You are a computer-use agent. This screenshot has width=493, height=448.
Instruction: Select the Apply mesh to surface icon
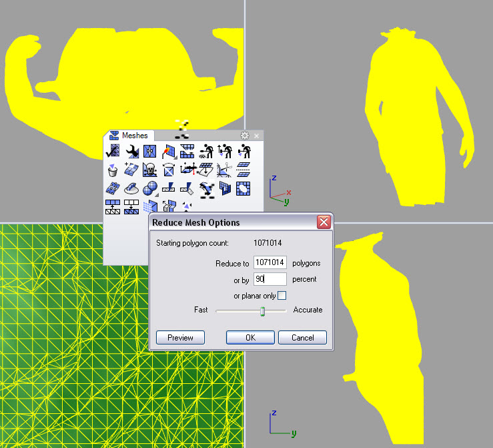pyautogui.click(x=206, y=170)
